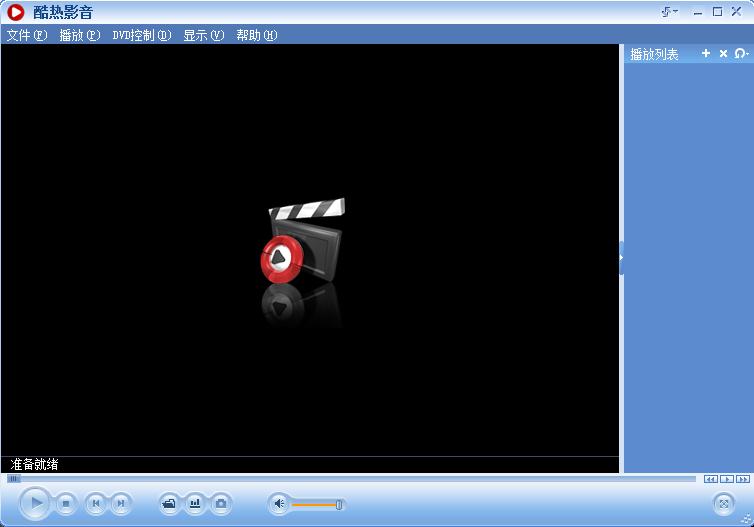Click the window resize grip corner
This screenshot has height=527, width=754.
(x=747, y=520)
